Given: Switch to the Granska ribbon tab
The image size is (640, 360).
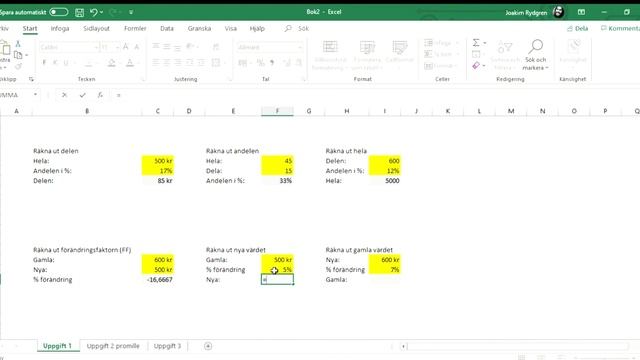Looking at the screenshot, I should pyautogui.click(x=199, y=29).
